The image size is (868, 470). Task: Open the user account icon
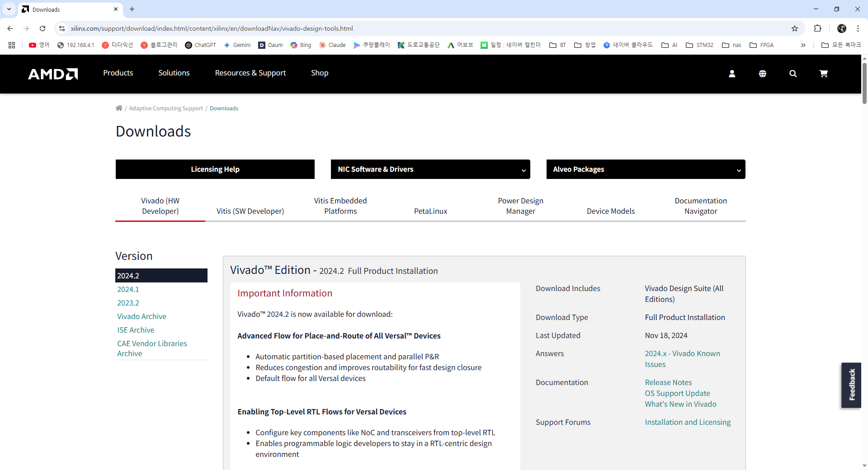[x=732, y=74]
